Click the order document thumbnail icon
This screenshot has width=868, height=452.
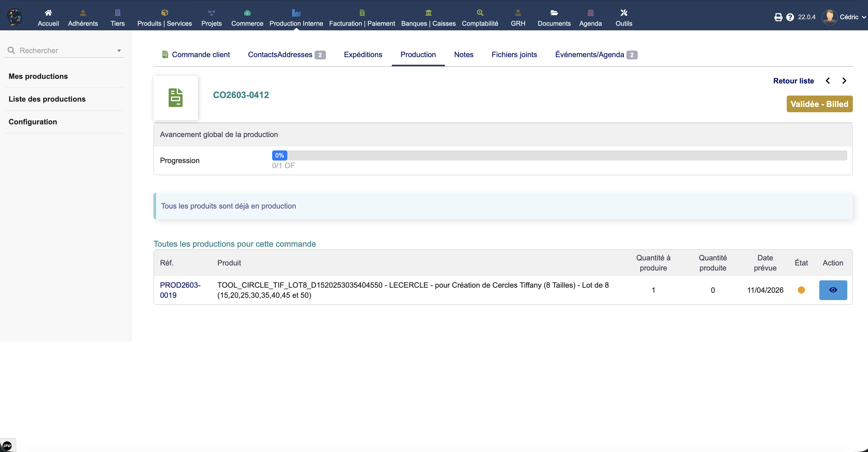click(x=175, y=98)
